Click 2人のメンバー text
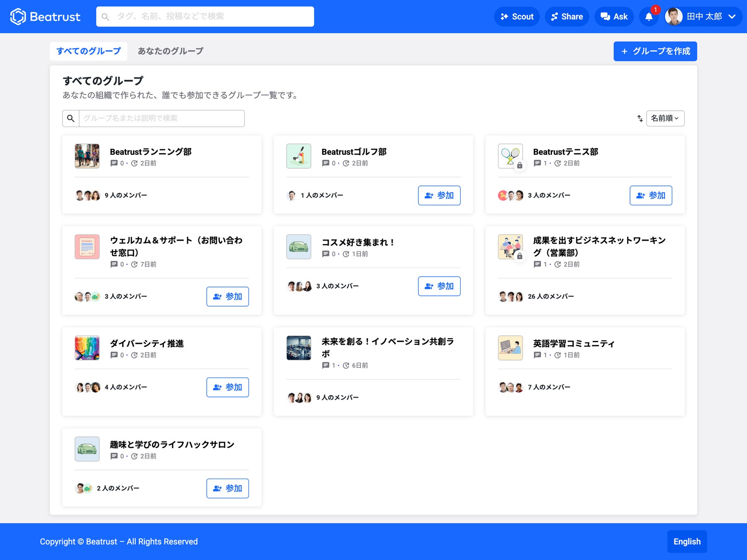 click(118, 488)
